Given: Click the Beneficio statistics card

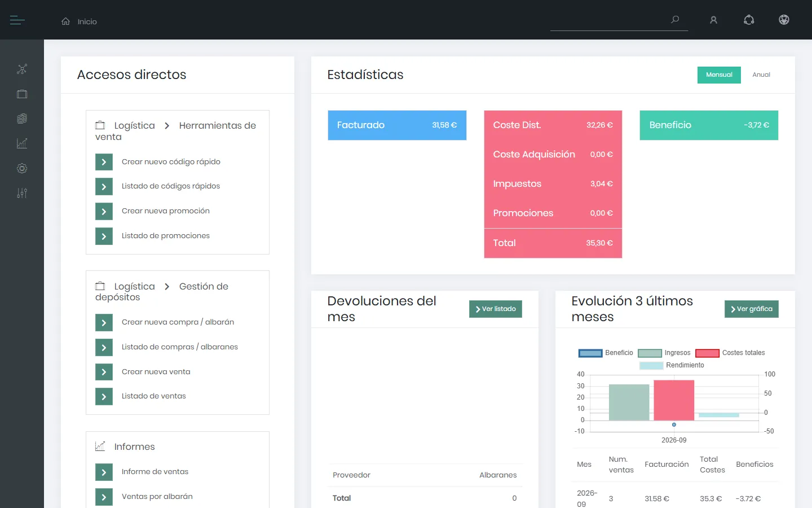Looking at the screenshot, I should (x=709, y=125).
